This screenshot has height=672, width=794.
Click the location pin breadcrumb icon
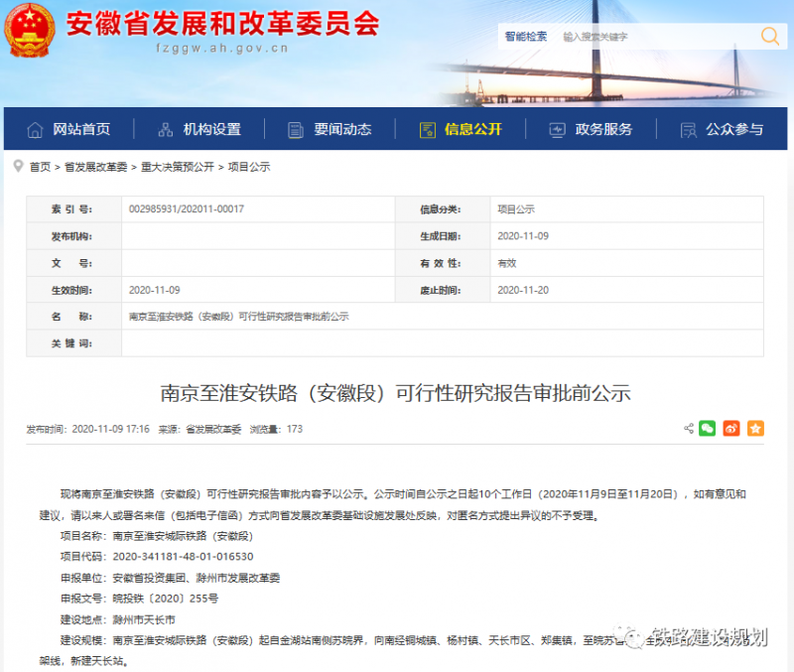pyautogui.click(x=19, y=167)
